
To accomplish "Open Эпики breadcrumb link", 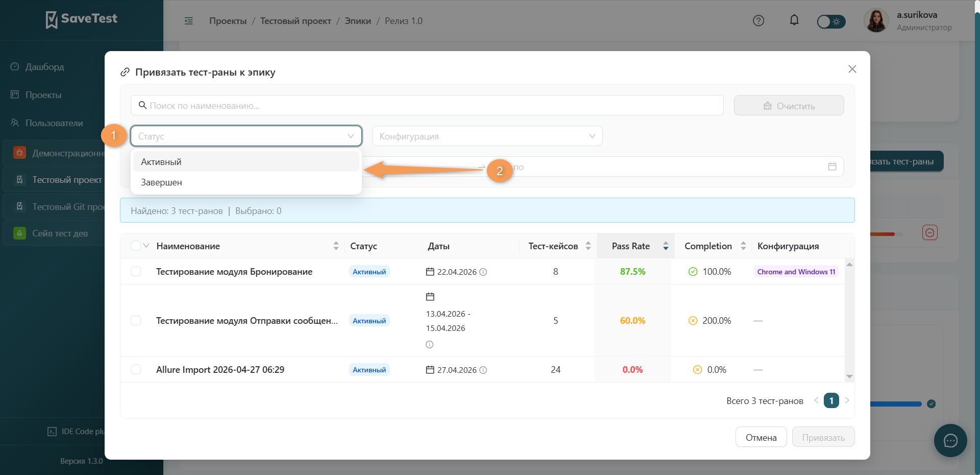I will 358,21.
